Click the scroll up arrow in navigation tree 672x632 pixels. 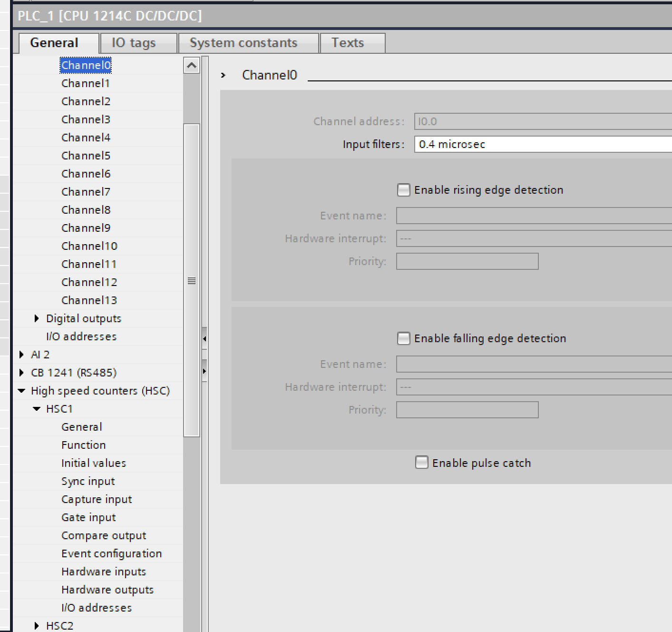[192, 65]
